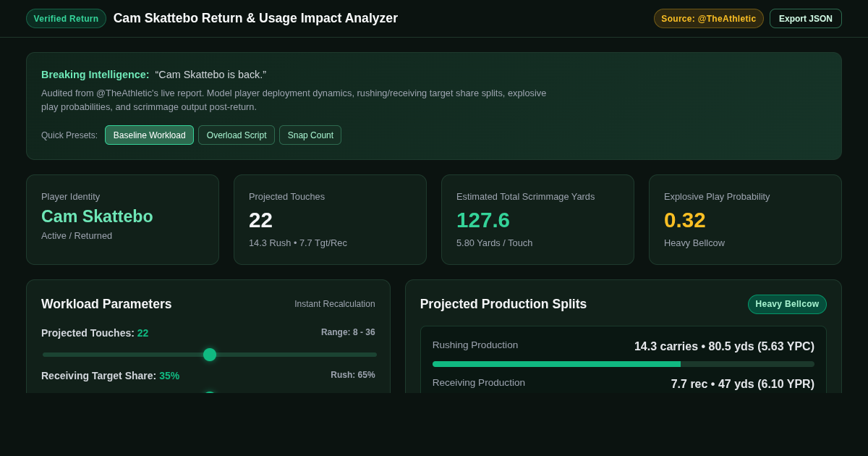Click the Projected Production Splits heading
This screenshot has width=868, height=456.
click(x=503, y=304)
